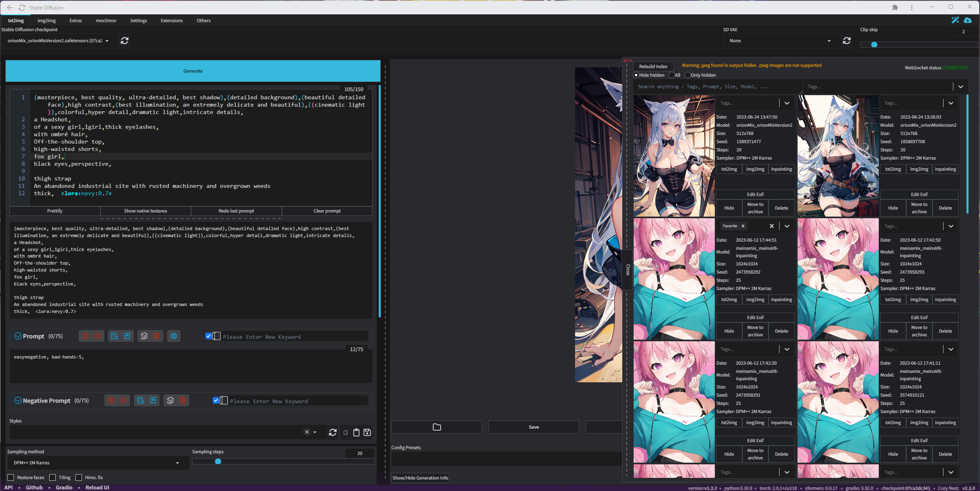980x491 pixels.
Task: Switch to the img2img tab
Action: (47, 21)
